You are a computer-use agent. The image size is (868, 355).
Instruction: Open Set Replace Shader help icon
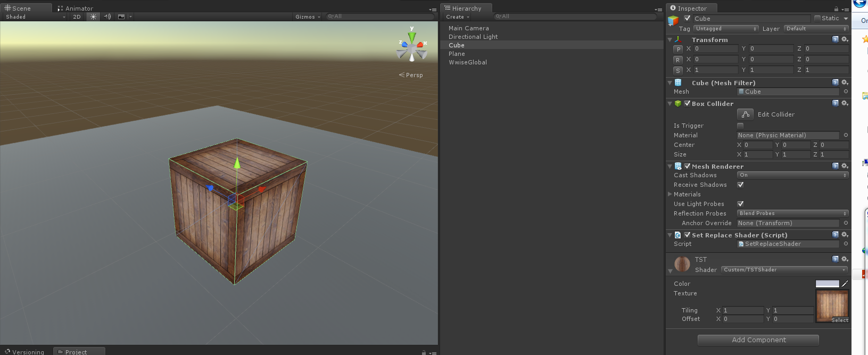836,235
